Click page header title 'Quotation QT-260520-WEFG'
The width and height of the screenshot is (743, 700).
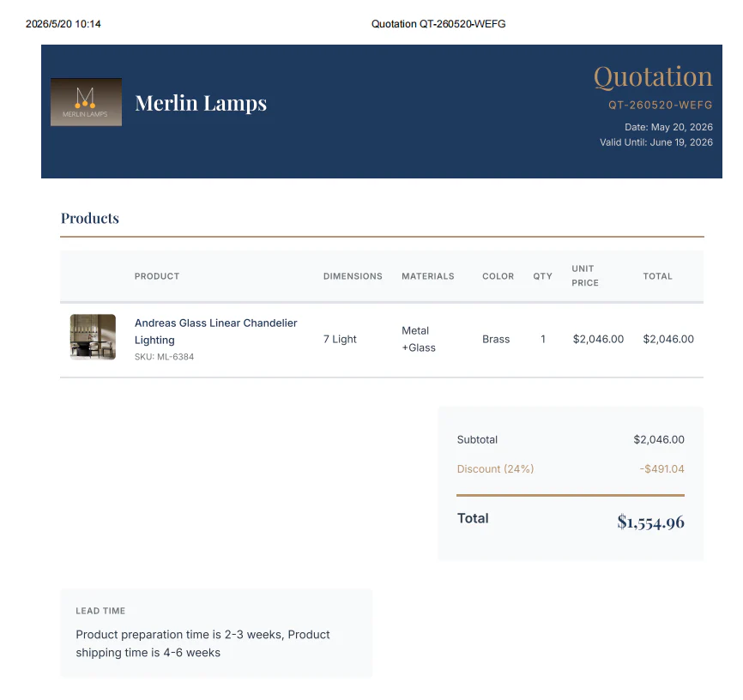click(438, 24)
